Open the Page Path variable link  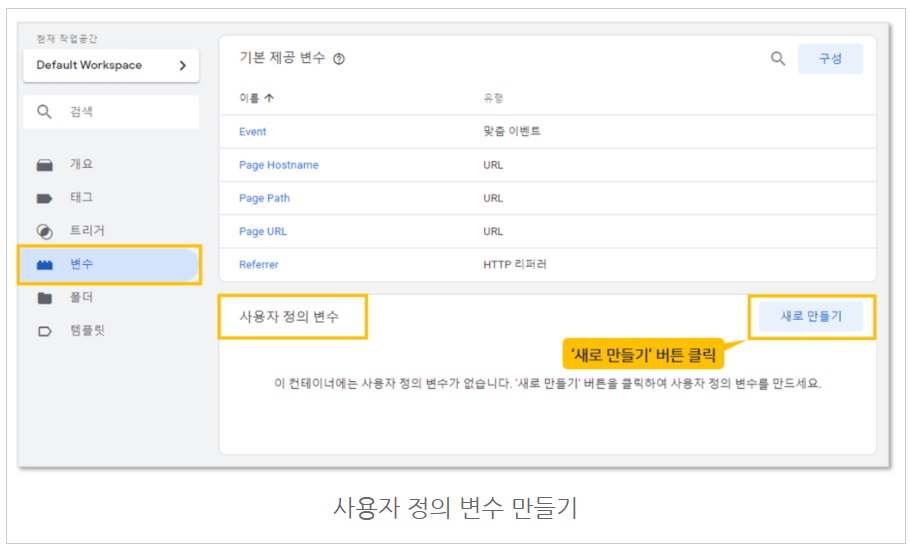click(264, 198)
